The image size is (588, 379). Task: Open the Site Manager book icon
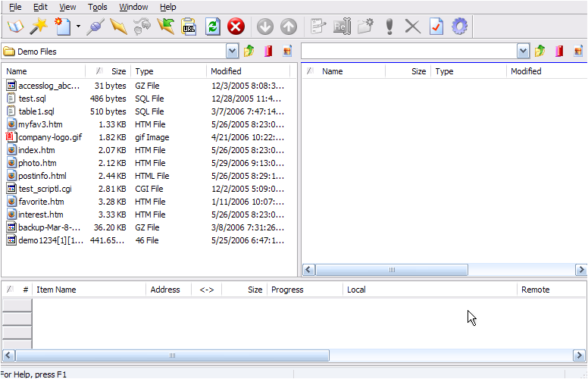[16, 27]
